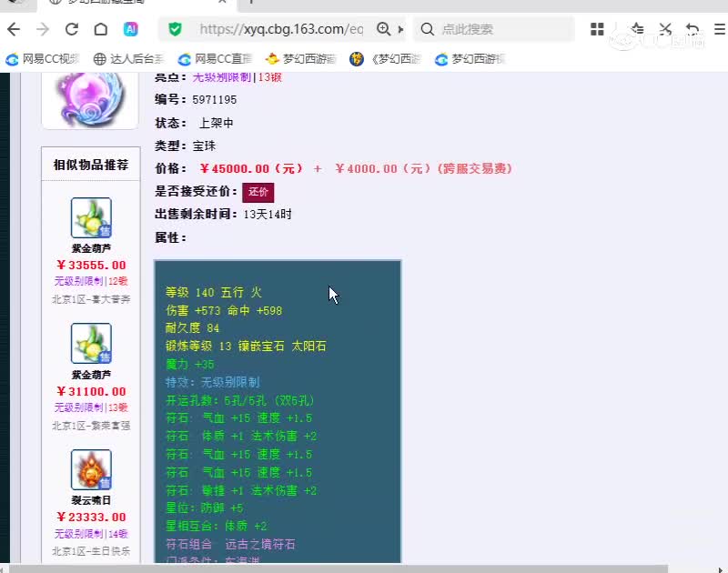Open the 达人后台 bookmark
Screen dimensions: 728x573
click(x=128, y=59)
